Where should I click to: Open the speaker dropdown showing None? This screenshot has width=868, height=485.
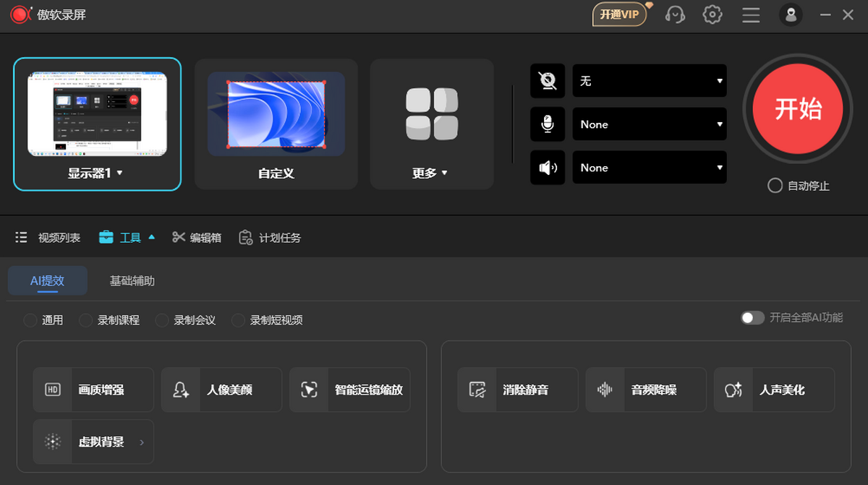[x=650, y=168]
